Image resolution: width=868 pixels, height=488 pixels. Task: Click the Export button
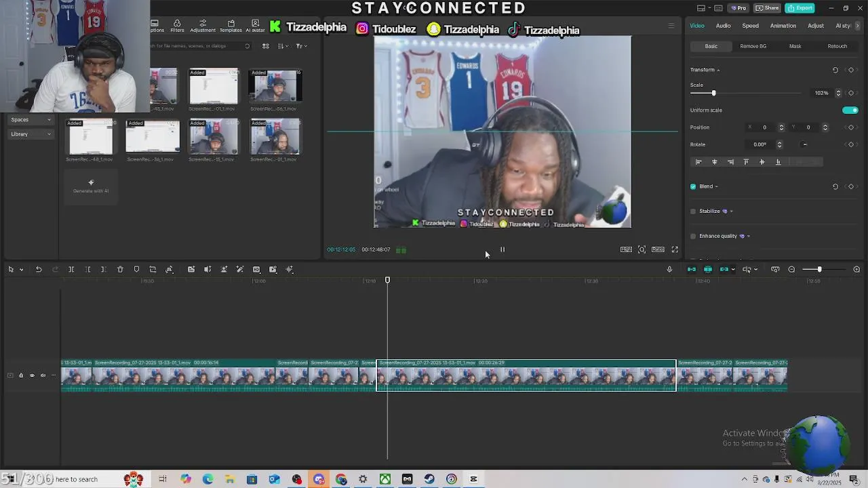(x=800, y=8)
